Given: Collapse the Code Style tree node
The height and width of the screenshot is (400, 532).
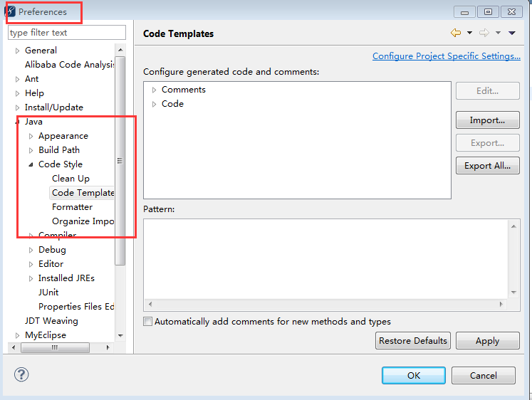Looking at the screenshot, I should pos(31,164).
